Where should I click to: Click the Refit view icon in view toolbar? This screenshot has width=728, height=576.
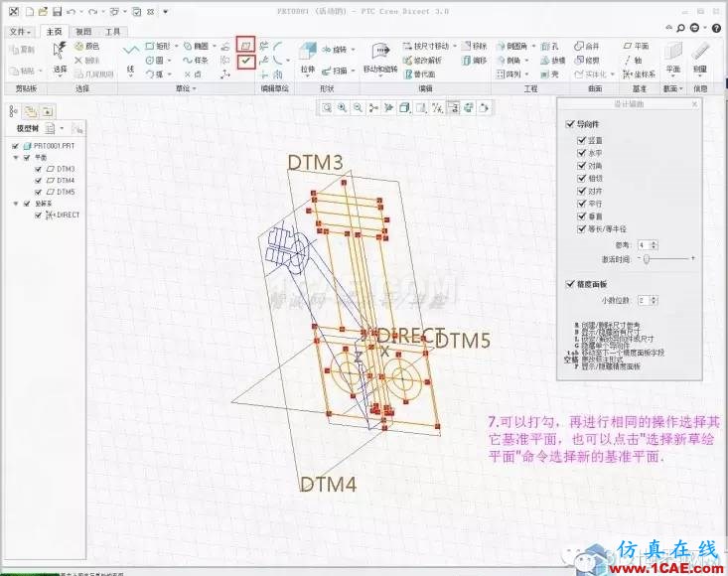[x=327, y=108]
